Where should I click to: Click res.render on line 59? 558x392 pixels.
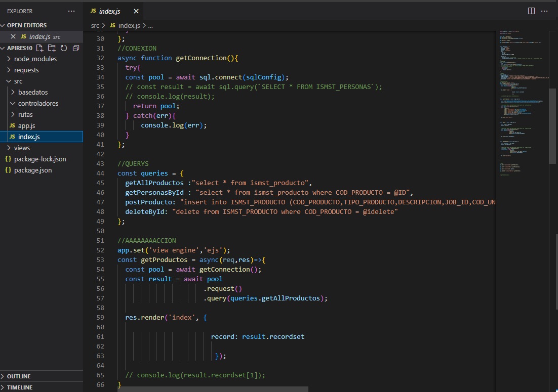click(144, 317)
